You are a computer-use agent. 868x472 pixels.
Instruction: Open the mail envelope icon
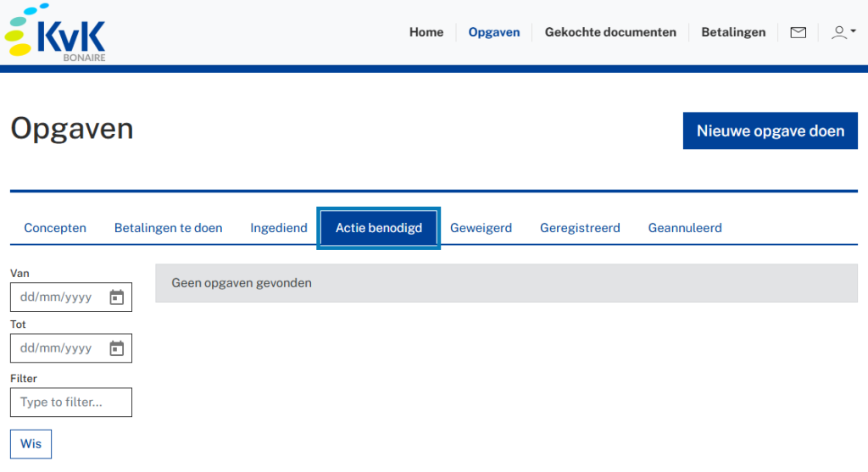point(798,33)
